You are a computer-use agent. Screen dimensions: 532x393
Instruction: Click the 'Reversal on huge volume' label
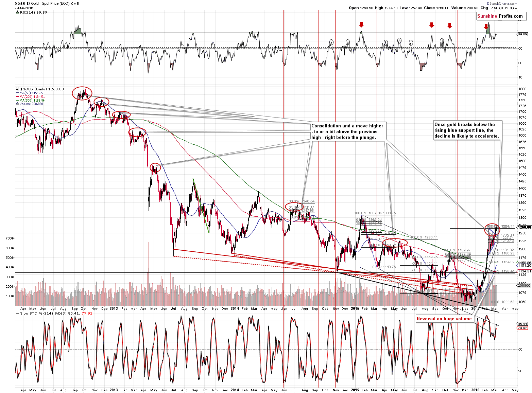point(444,319)
